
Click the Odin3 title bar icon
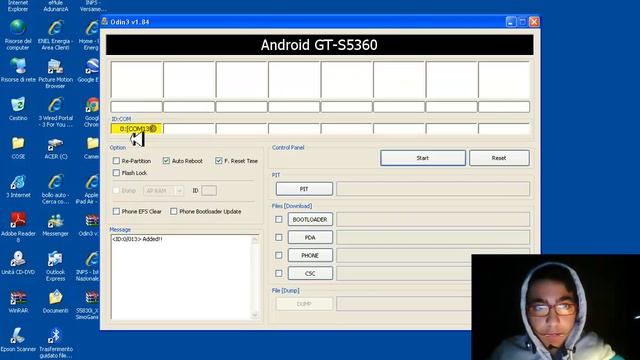[105, 21]
